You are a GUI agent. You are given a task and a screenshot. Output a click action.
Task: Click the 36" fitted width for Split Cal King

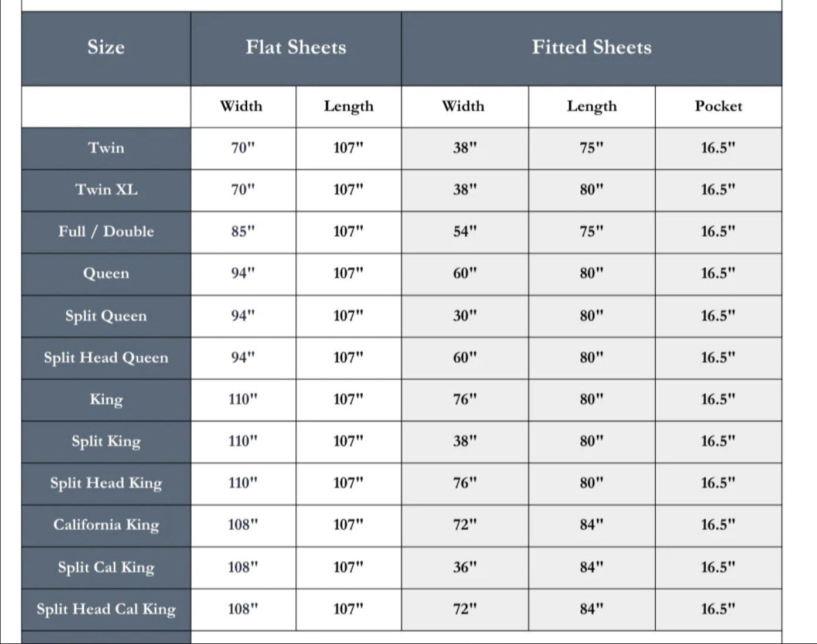[x=465, y=567]
